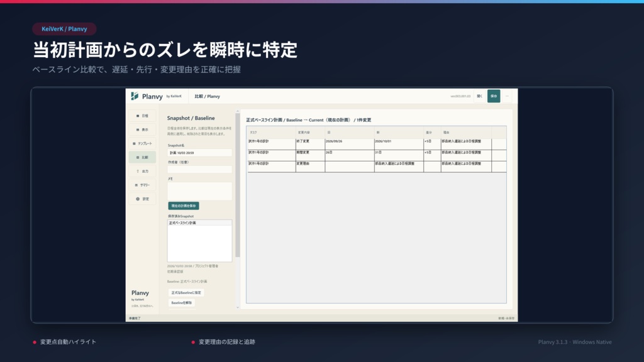Image resolution: width=644 pixels, height=362 pixels.
Task: Click the Planvy logo icon in header
Action: [x=135, y=96]
